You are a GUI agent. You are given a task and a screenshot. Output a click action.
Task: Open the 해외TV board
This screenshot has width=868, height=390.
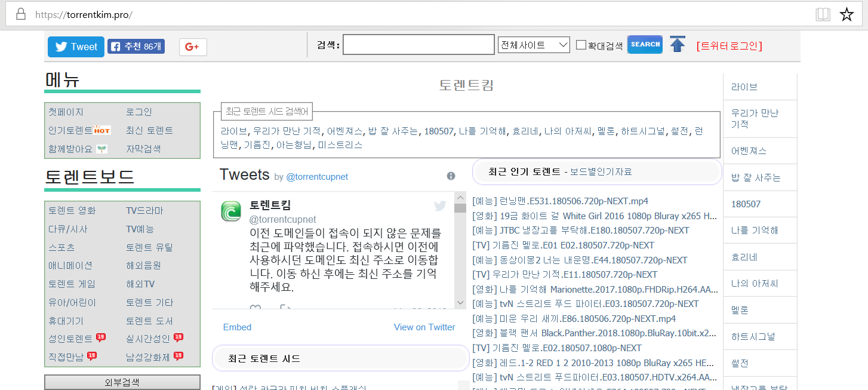140,284
